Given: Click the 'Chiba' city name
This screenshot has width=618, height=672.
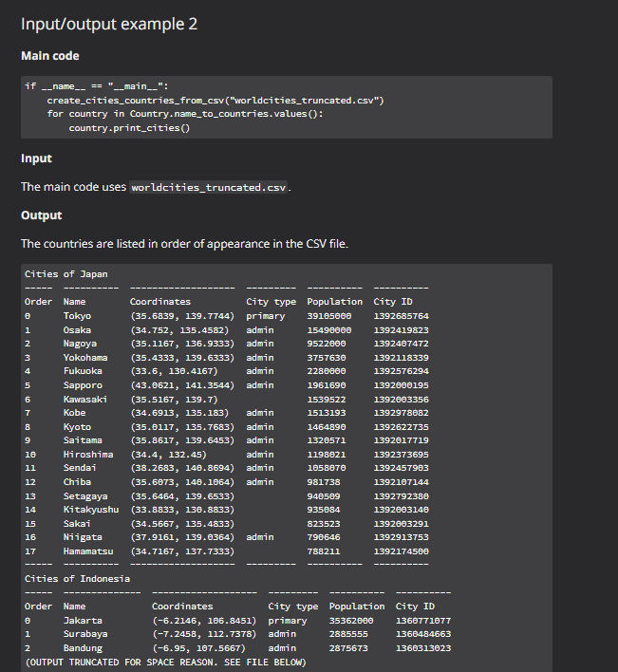Looking at the screenshot, I should click(x=77, y=481).
